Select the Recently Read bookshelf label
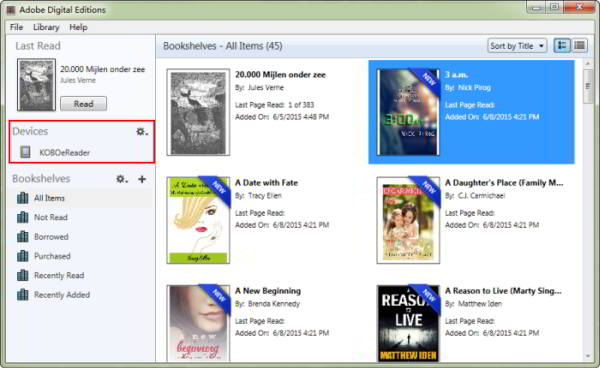The image size is (600, 368). point(59,275)
